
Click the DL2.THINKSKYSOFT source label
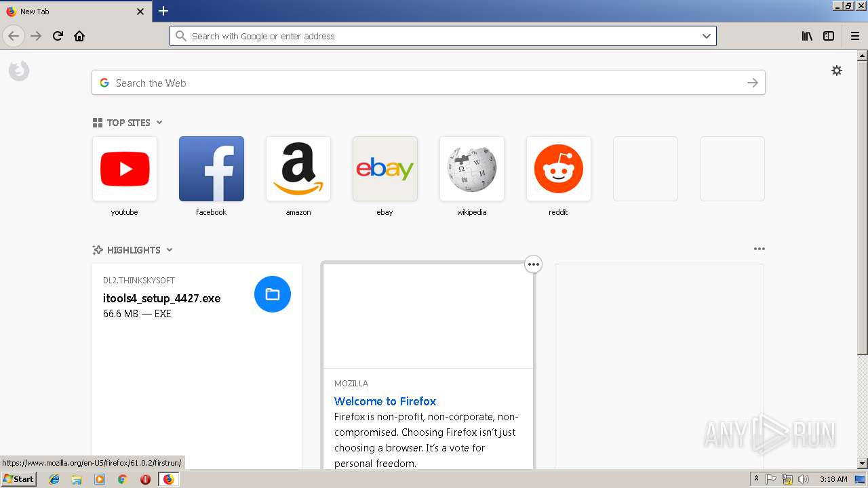[x=139, y=280]
